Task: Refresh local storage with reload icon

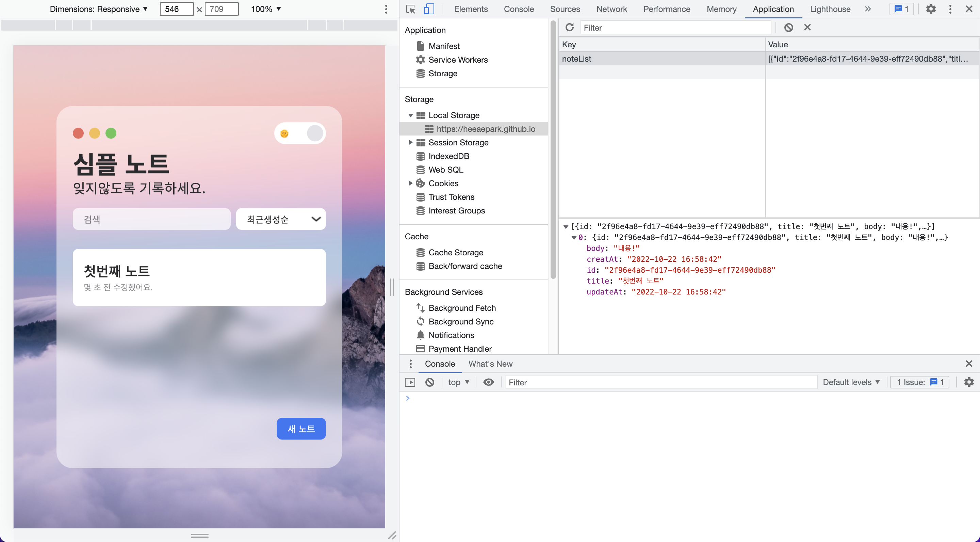Action: point(570,27)
